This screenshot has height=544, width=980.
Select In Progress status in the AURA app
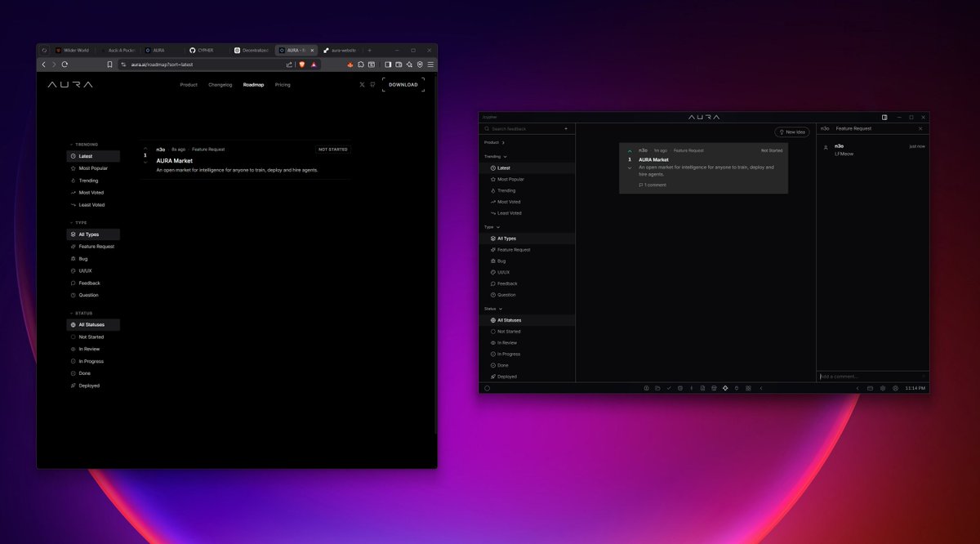(528, 354)
